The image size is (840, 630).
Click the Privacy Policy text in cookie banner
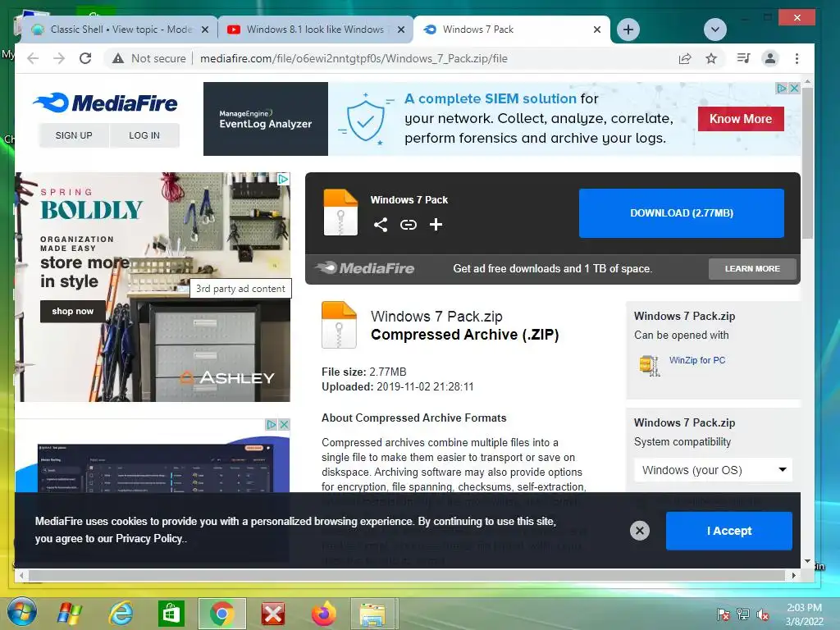[x=149, y=538]
